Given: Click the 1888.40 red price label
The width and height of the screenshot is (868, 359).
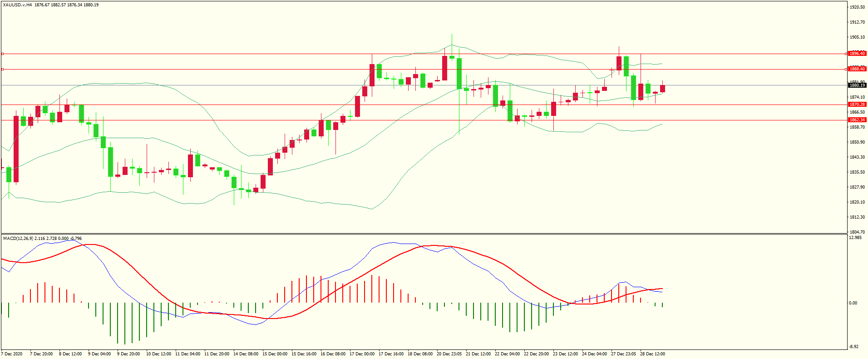Looking at the screenshot, I should [x=857, y=69].
